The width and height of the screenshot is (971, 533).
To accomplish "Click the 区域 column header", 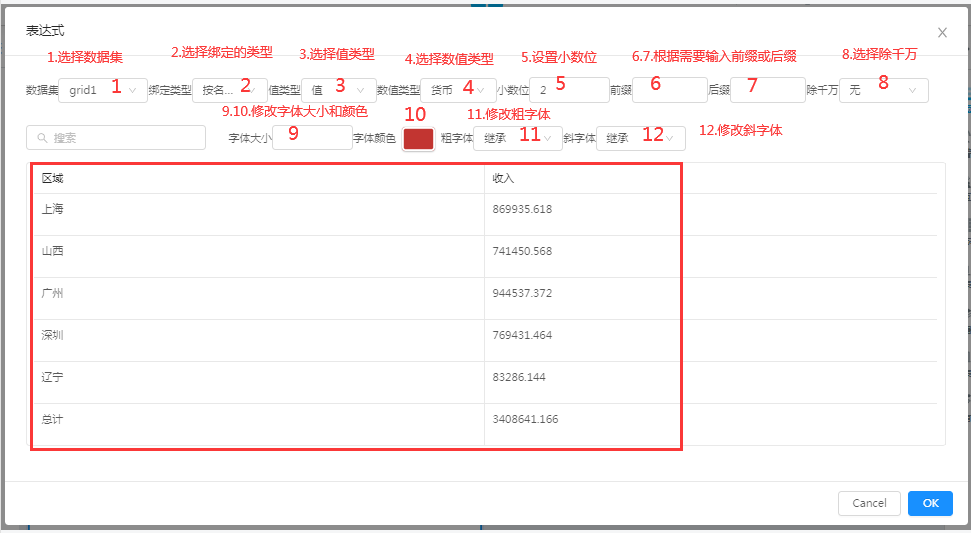I will tap(258, 178).
